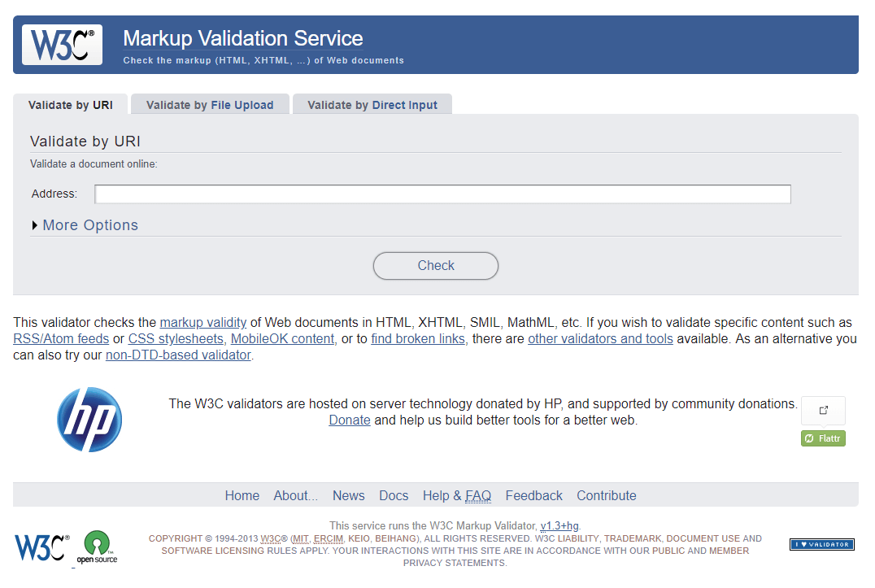Follow the markup validity link
Image resolution: width=875 pixels, height=588 pixels.
click(203, 322)
